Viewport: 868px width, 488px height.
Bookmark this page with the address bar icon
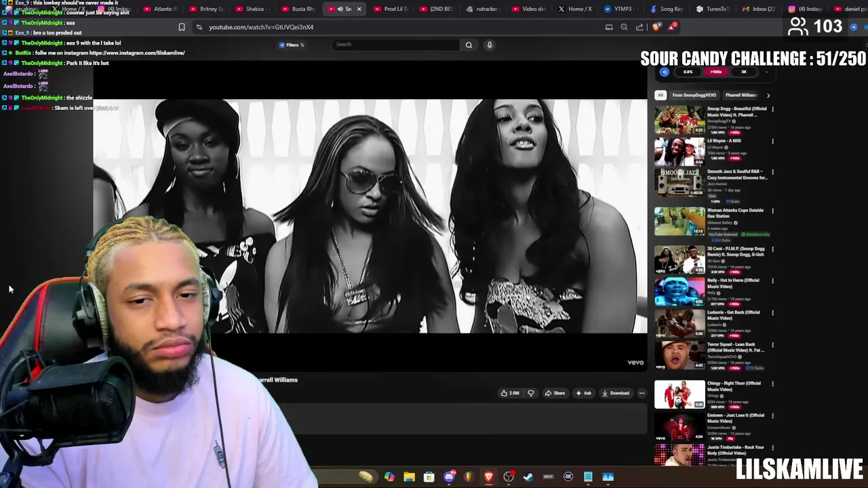point(182,27)
